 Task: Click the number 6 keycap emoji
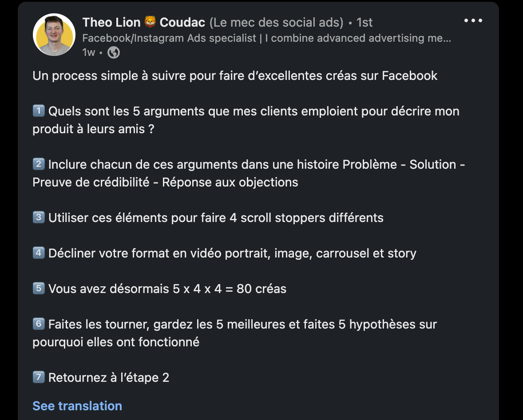pos(39,324)
